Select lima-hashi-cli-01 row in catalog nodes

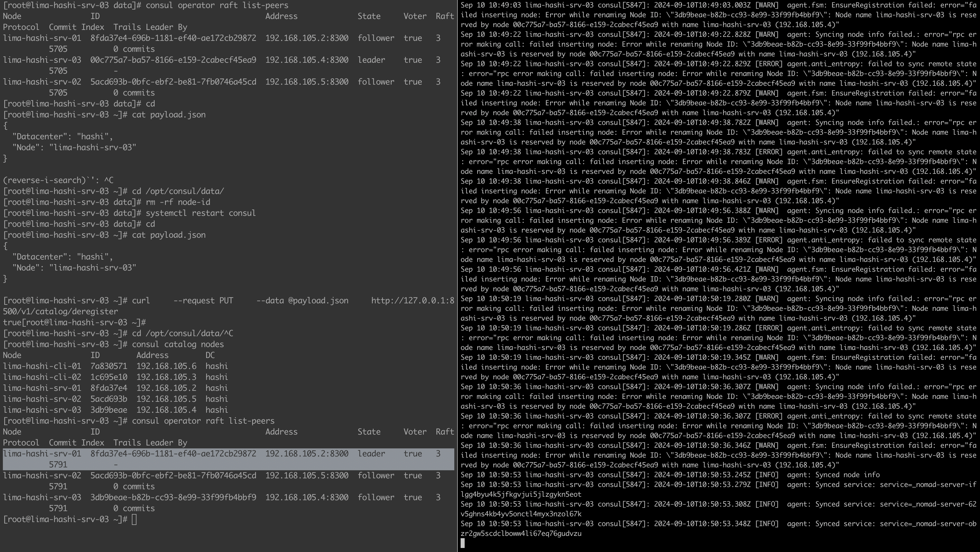point(42,366)
